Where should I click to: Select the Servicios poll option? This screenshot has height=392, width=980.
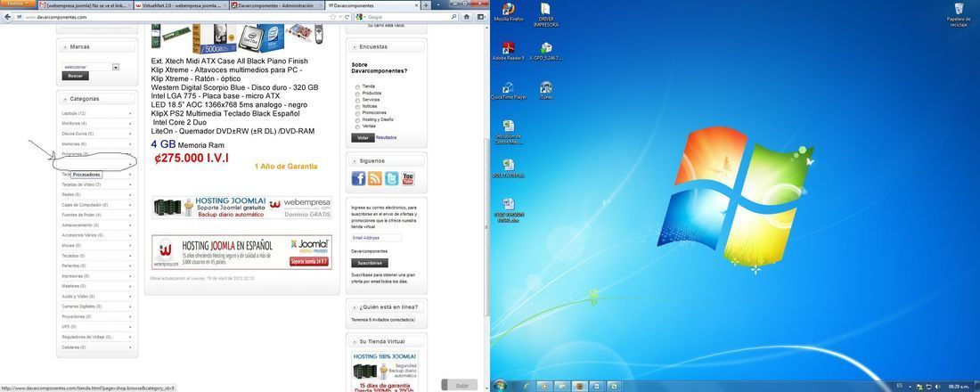point(357,100)
